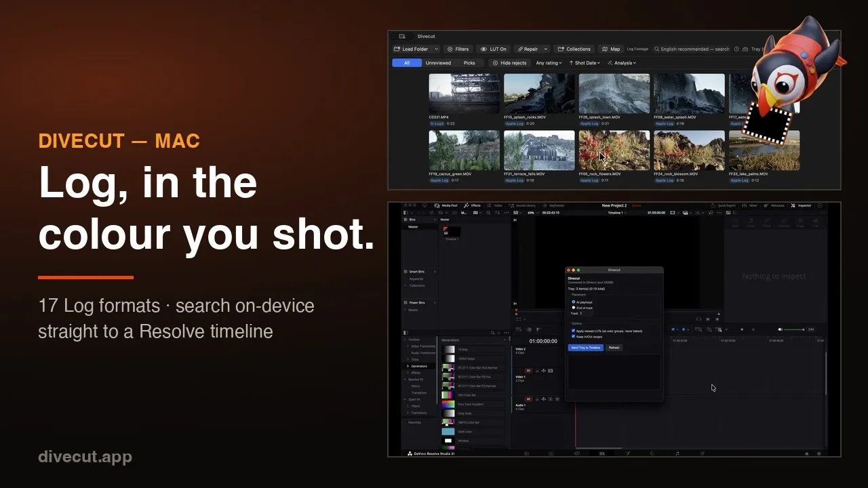
Task: Select the C0321.MP4 clip thumbnail
Action: point(464,94)
